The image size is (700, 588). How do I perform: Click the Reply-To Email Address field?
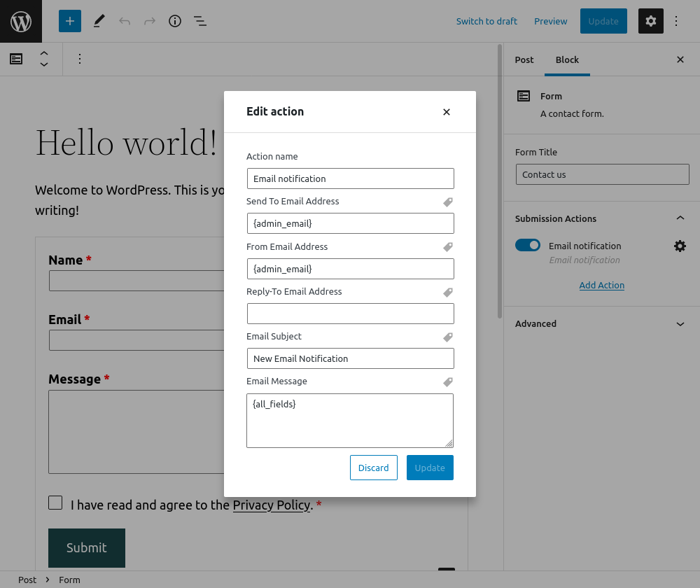click(x=350, y=314)
